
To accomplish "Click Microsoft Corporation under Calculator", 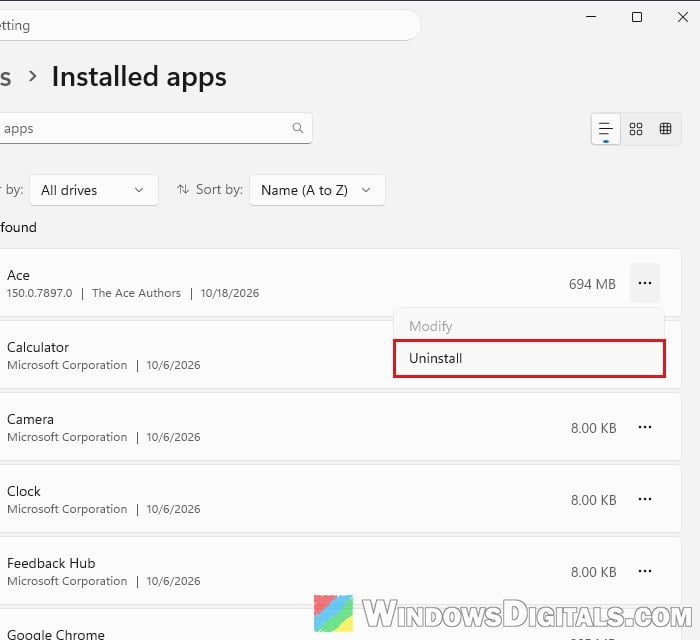I will [x=67, y=365].
